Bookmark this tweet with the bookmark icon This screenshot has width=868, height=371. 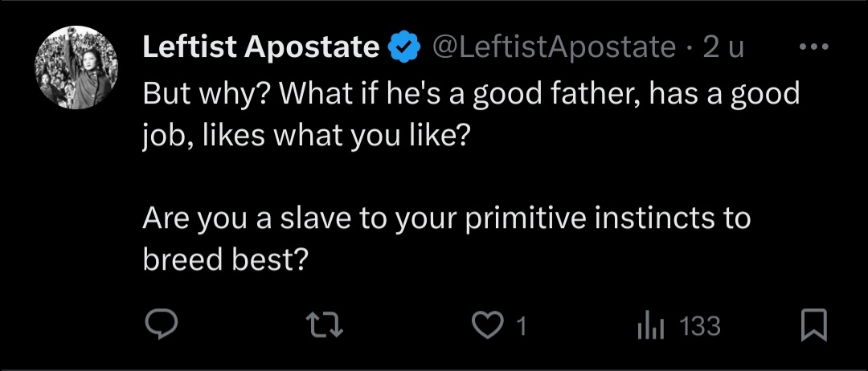coord(813,324)
